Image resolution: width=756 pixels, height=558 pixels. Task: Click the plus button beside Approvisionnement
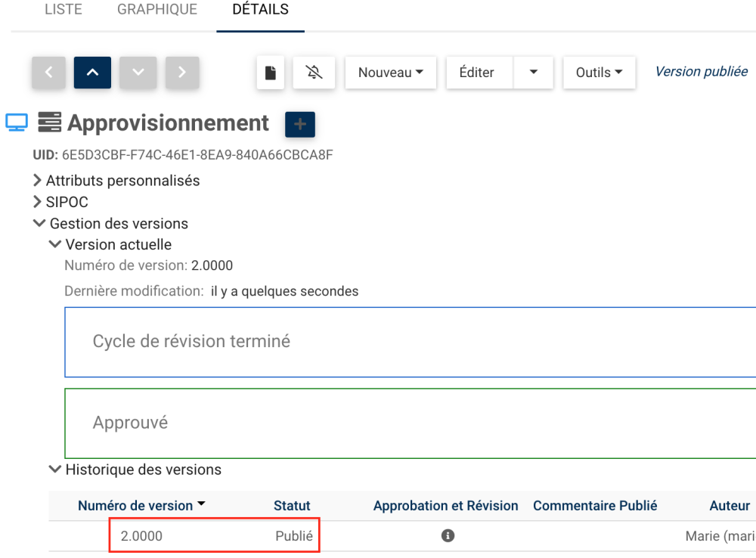(x=299, y=125)
